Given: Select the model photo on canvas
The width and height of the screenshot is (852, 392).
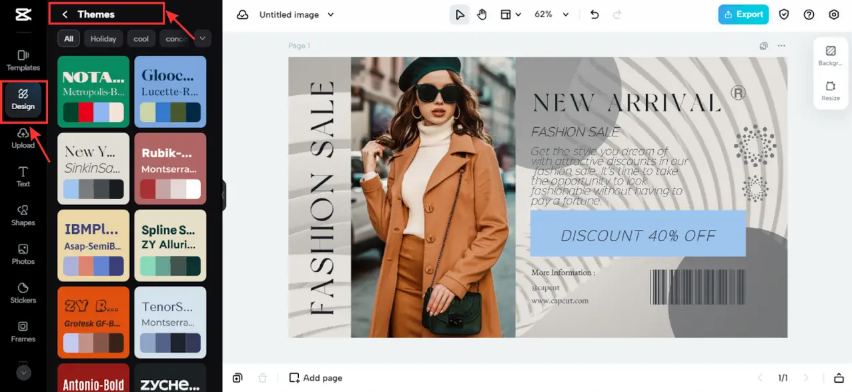Looking at the screenshot, I should 433,197.
